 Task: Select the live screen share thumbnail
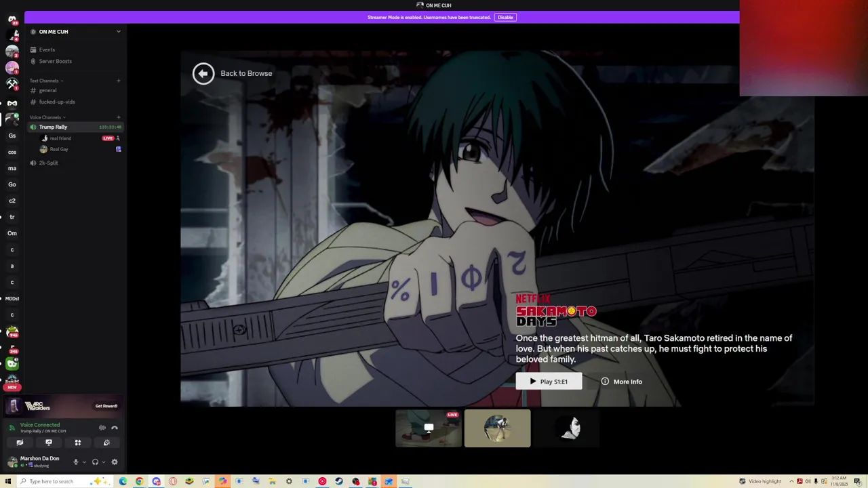(x=429, y=428)
